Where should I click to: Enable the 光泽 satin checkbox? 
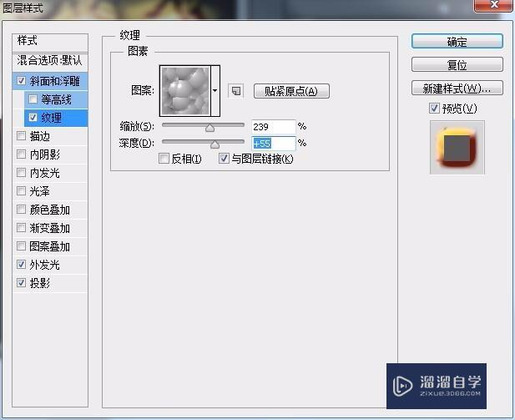(22, 191)
